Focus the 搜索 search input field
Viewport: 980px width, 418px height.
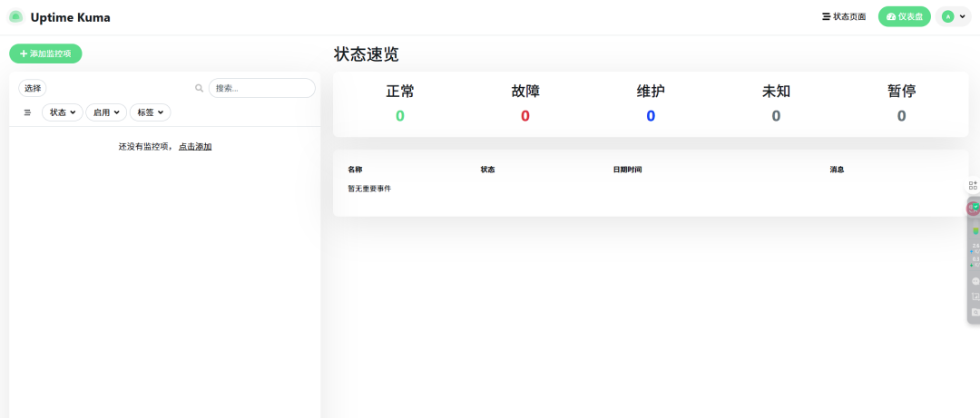(x=262, y=88)
